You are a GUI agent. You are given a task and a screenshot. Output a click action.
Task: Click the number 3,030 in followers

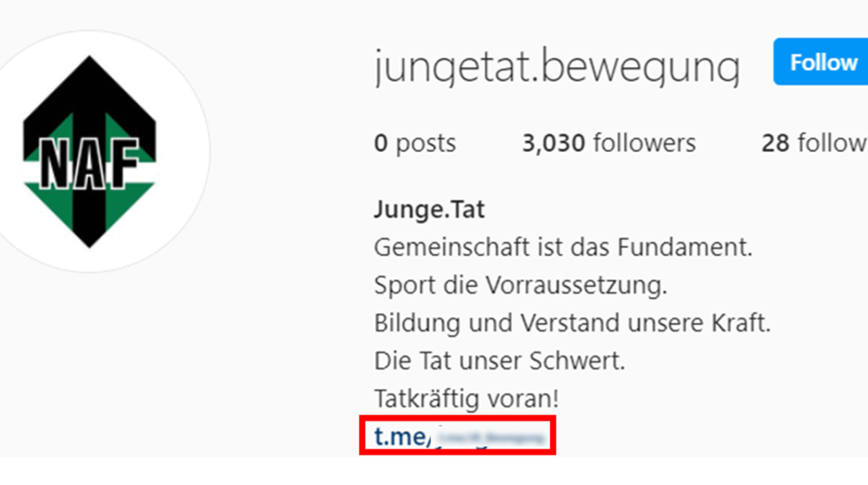pos(553,143)
